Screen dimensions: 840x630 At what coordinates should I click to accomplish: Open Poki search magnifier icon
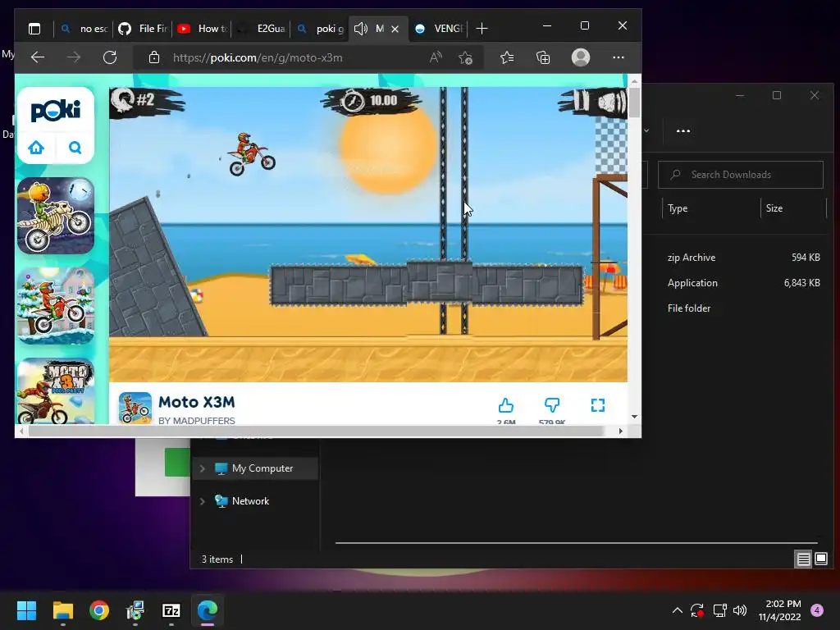(75, 148)
